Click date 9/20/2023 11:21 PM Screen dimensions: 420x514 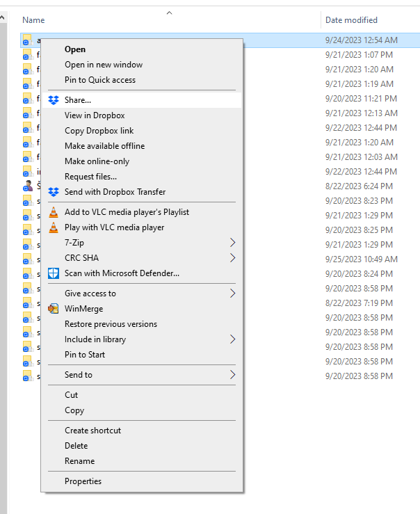(361, 98)
